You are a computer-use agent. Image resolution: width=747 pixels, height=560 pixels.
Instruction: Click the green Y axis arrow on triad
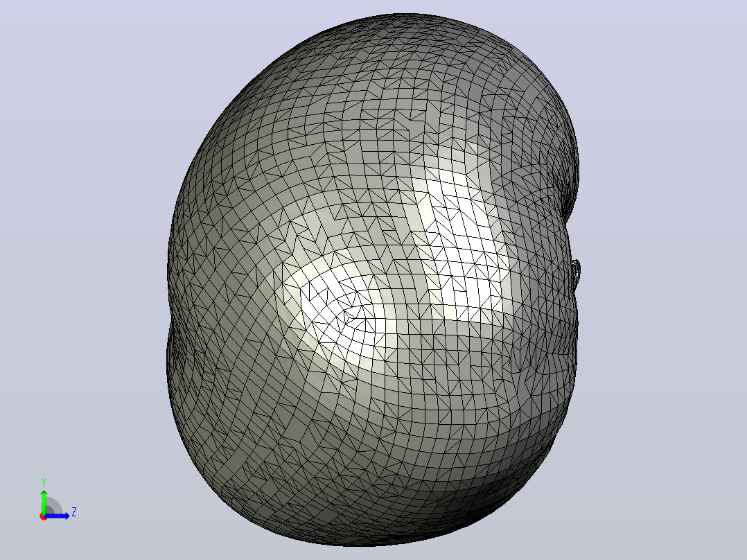click(x=44, y=501)
